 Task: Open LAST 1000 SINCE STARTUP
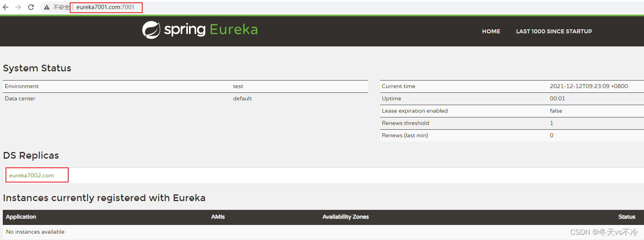(554, 31)
